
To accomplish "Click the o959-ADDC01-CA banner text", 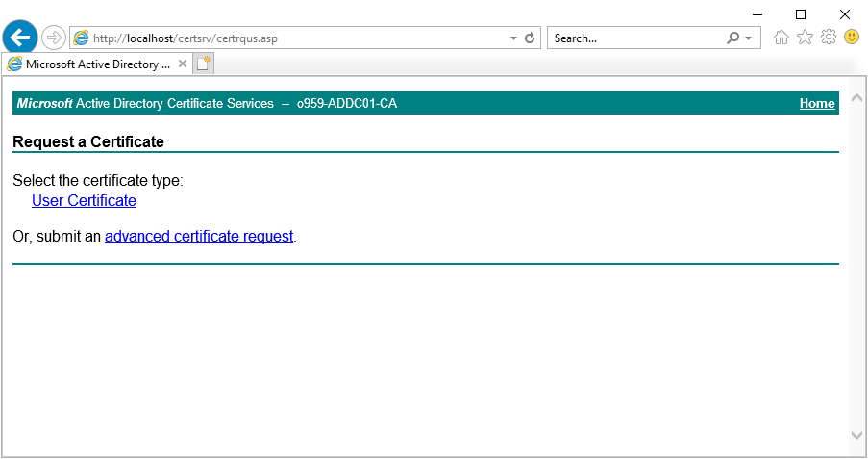I will 347,104.
